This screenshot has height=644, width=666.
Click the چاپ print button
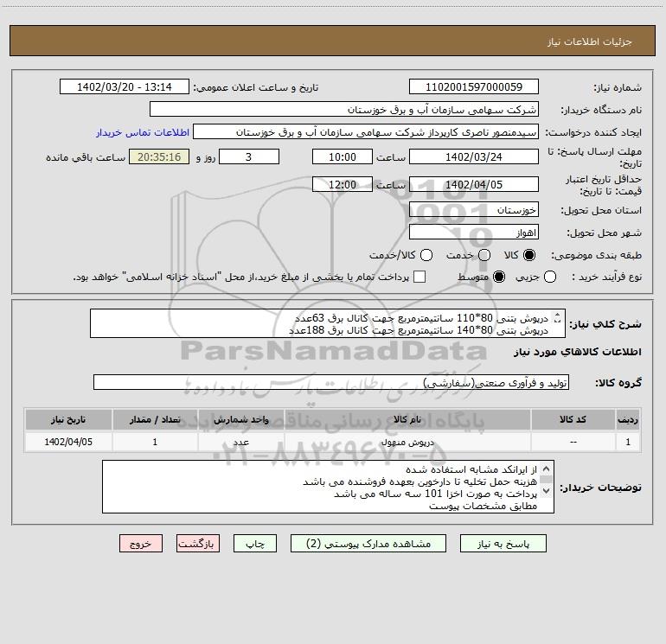pos(255,544)
